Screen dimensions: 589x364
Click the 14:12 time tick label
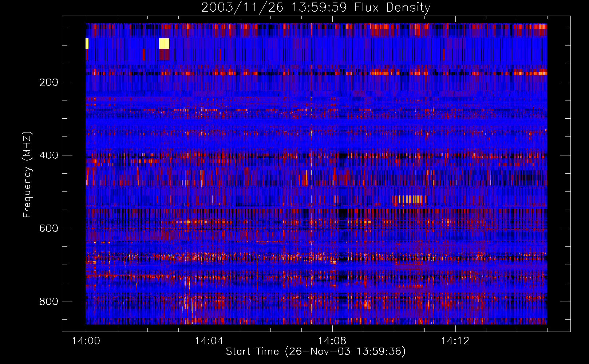pos(455,341)
